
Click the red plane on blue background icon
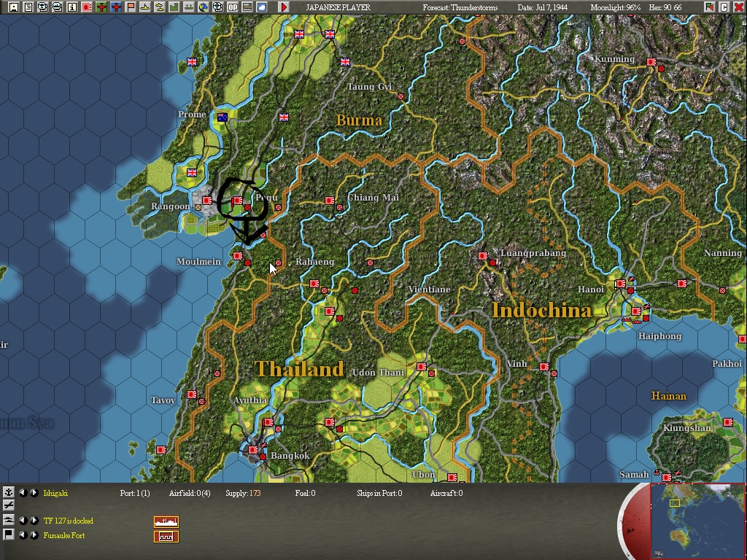click(116, 7)
